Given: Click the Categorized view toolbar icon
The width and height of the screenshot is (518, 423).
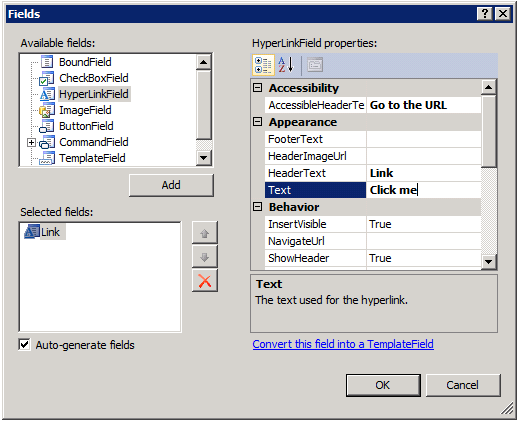Looking at the screenshot, I should (263, 65).
